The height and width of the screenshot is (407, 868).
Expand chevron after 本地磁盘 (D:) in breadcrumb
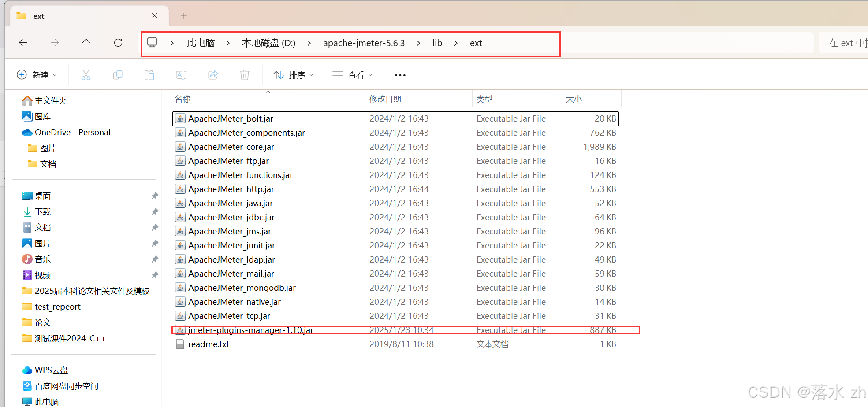[x=309, y=43]
